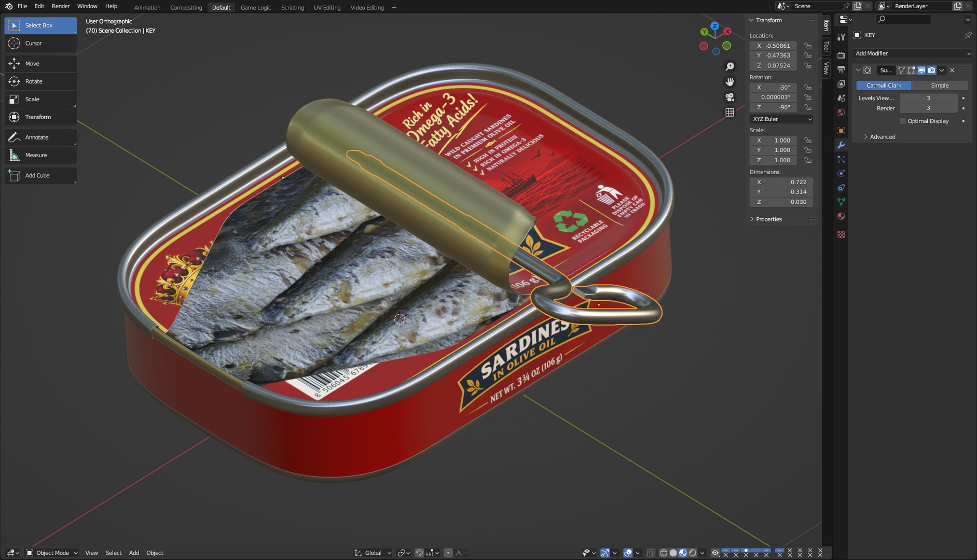Viewport: 977px width, 560px height.
Task: Click the Levels Viewport value field
Action: [x=928, y=98]
